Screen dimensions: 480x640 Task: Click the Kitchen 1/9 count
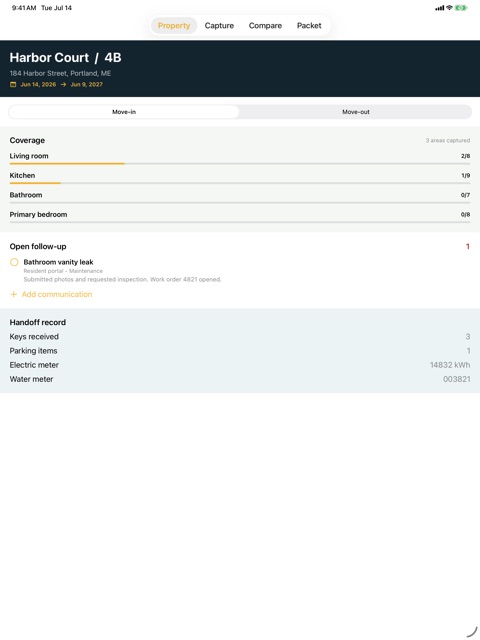tap(465, 176)
